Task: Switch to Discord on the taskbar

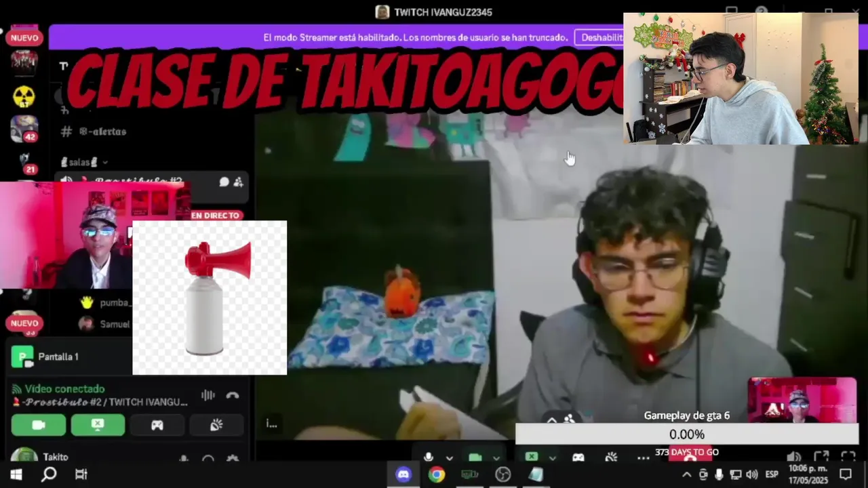Action: click(x=403, y=474)
